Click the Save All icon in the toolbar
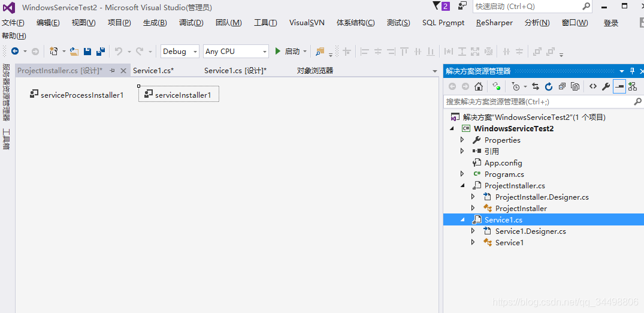This screenshot has height=313, width=644. 101,52
